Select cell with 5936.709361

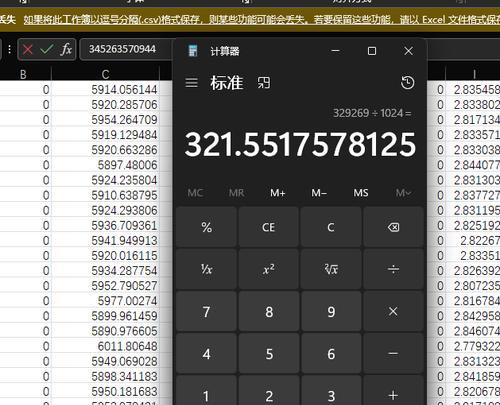coord(106,225)
